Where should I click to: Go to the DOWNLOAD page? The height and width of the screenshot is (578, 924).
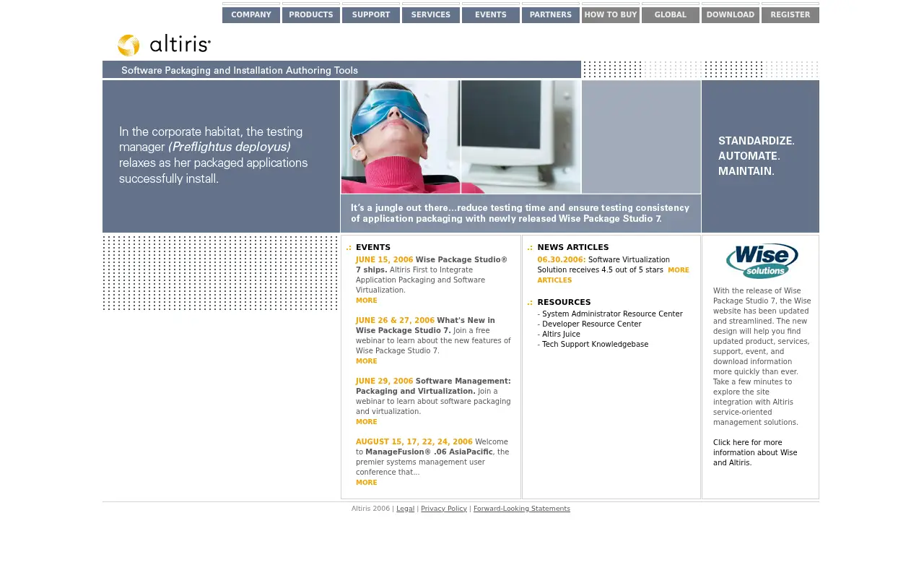click(731, 15)
